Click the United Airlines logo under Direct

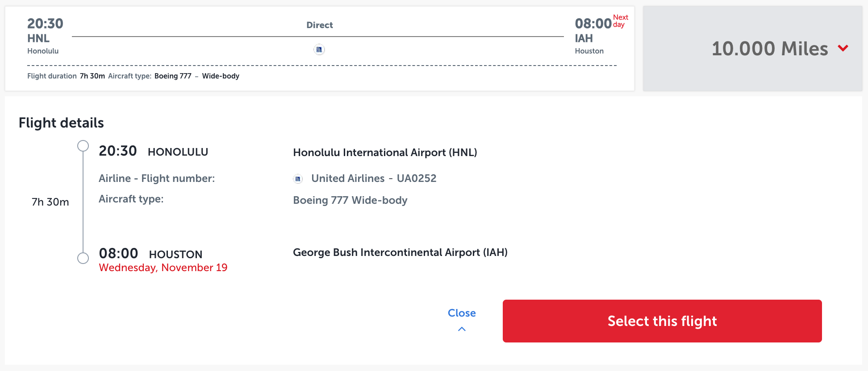(x=319, y=49)
